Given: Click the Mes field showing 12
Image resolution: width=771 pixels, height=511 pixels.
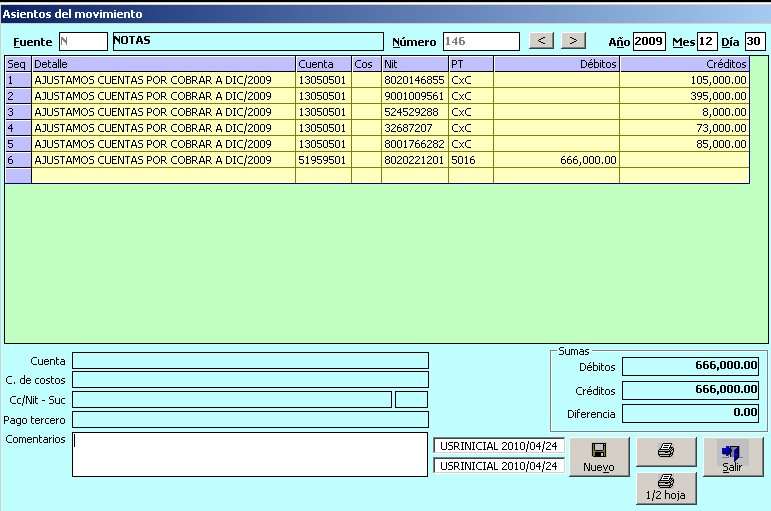Looking at the screenshot, I should [707, 41].
